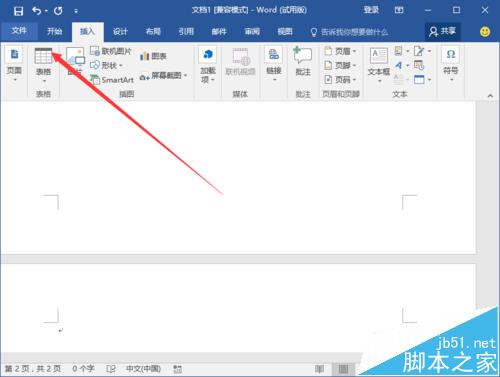Click the Add-ins (加载项) icon
The width and height of the screenshot is (500, 377).
pyautogui.click(x=208, y=54)
